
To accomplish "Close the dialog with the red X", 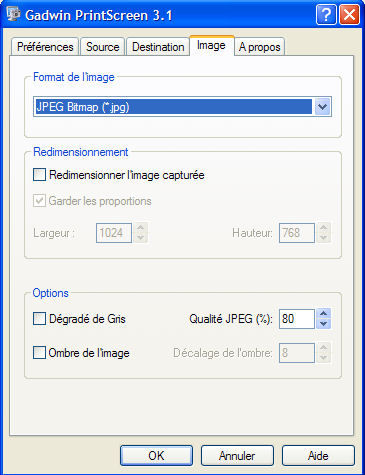I will coord(349,15).
